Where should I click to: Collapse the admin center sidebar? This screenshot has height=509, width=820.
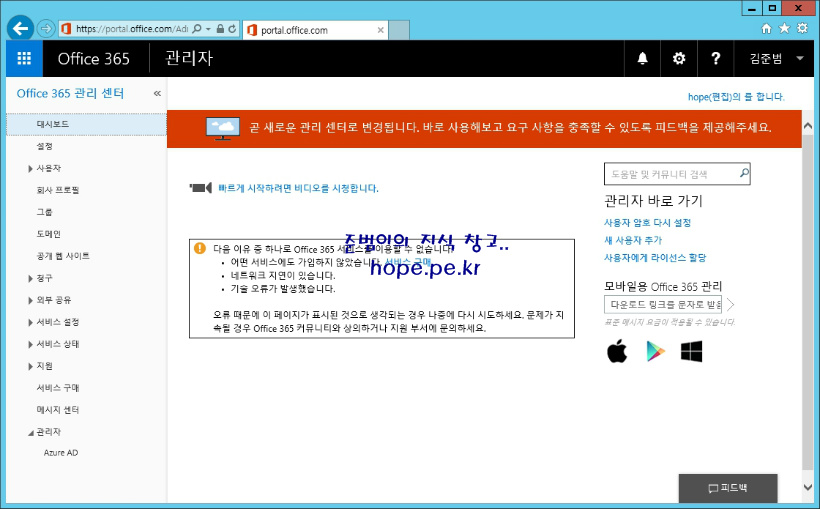coord(157,93)
